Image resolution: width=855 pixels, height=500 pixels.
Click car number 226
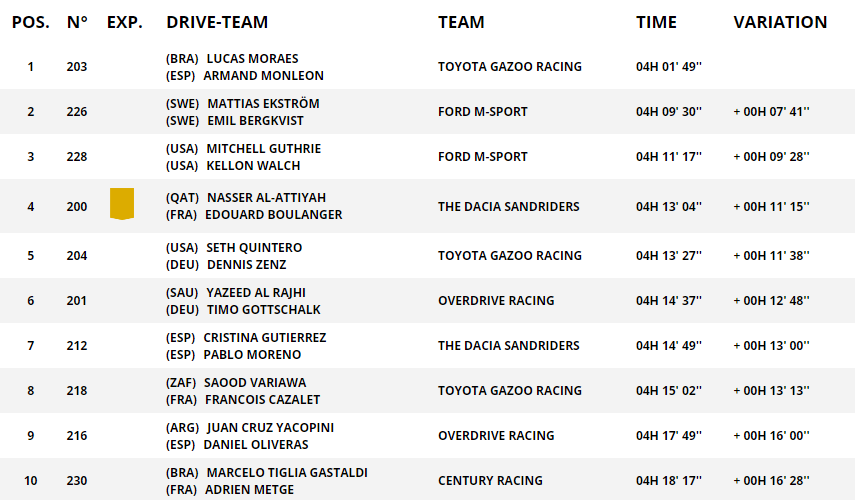(77, 112)
